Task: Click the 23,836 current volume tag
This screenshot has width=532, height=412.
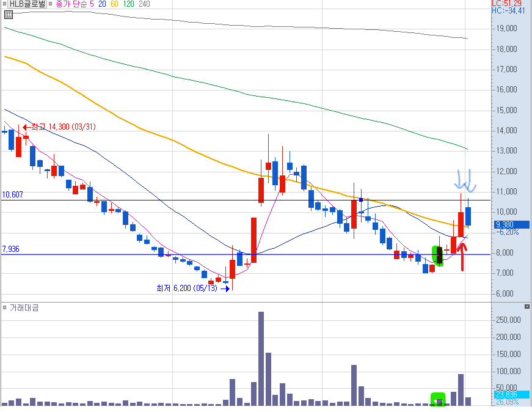Action: click(x=512, y=395)
